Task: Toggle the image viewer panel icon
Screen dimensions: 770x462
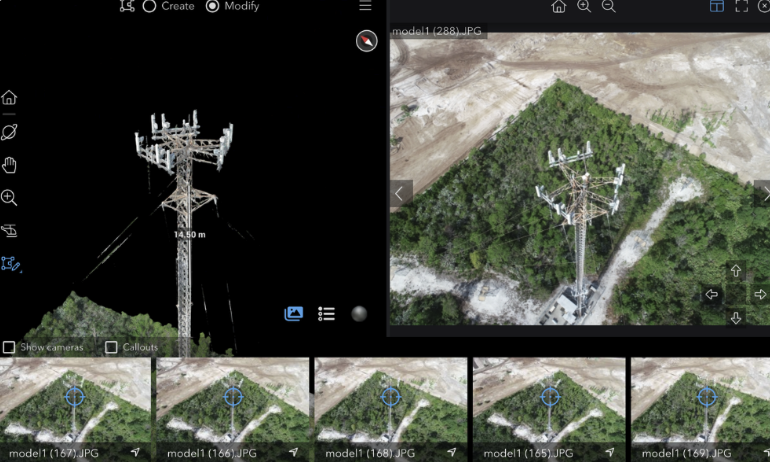Action: tap(294, 313)
